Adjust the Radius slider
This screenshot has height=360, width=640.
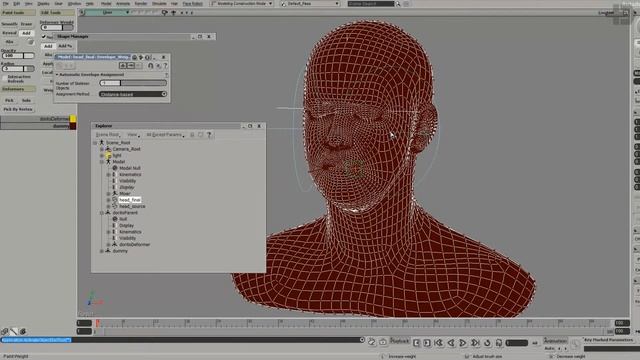(x=18, y=69)
